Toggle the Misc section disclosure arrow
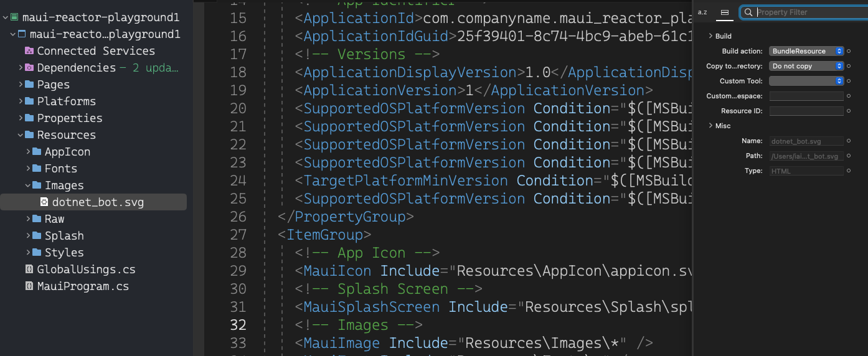 tap(710, 126)
